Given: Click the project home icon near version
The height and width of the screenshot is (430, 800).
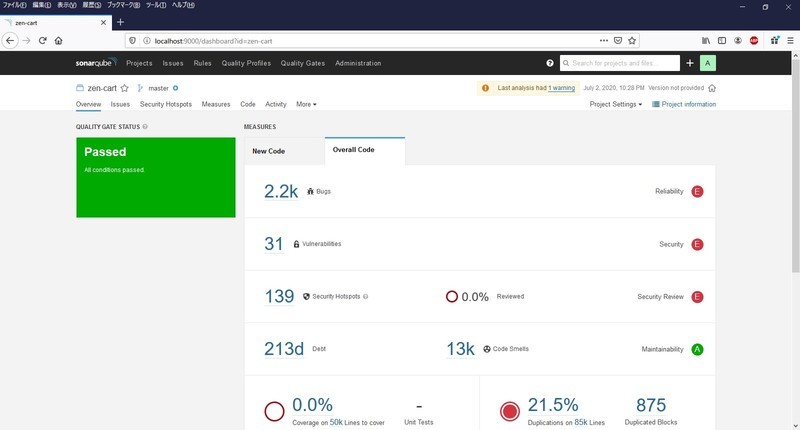Looking at the screenshot, I should (x=712, y=88).
